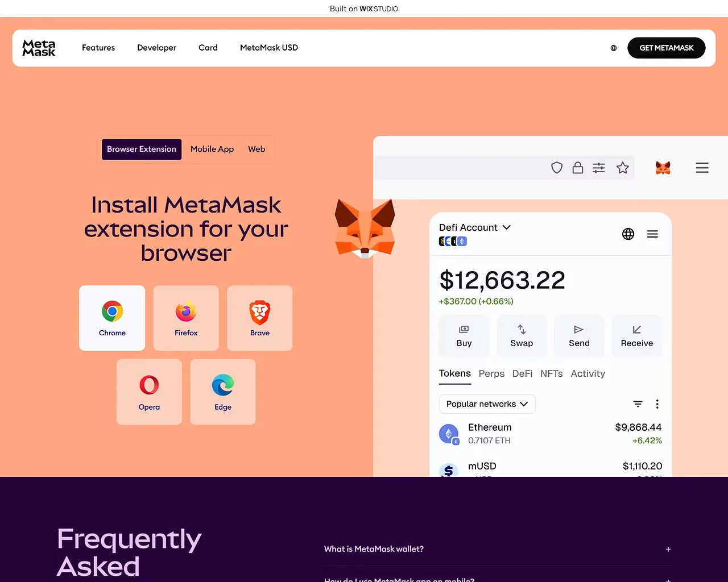Open the sliders settings icon in toolbar
This screenshot has height=582, width=728.
click(x=599, y=168)
